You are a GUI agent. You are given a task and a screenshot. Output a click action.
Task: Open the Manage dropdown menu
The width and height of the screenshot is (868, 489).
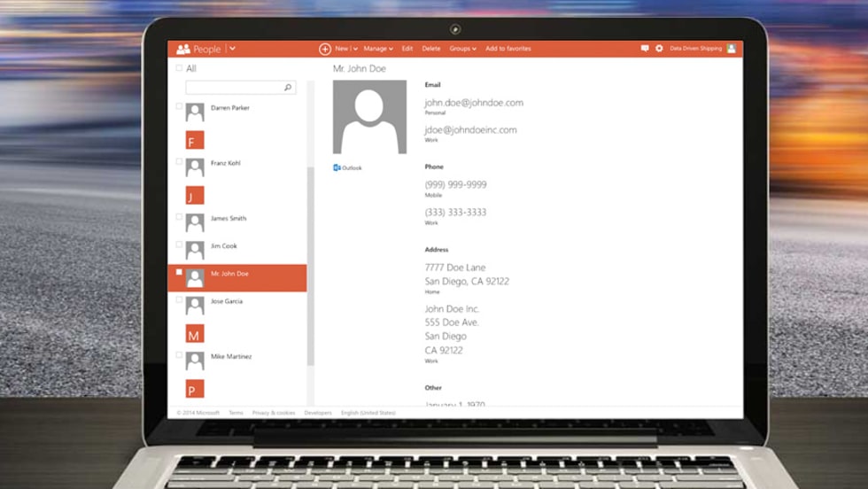point(378,49)
